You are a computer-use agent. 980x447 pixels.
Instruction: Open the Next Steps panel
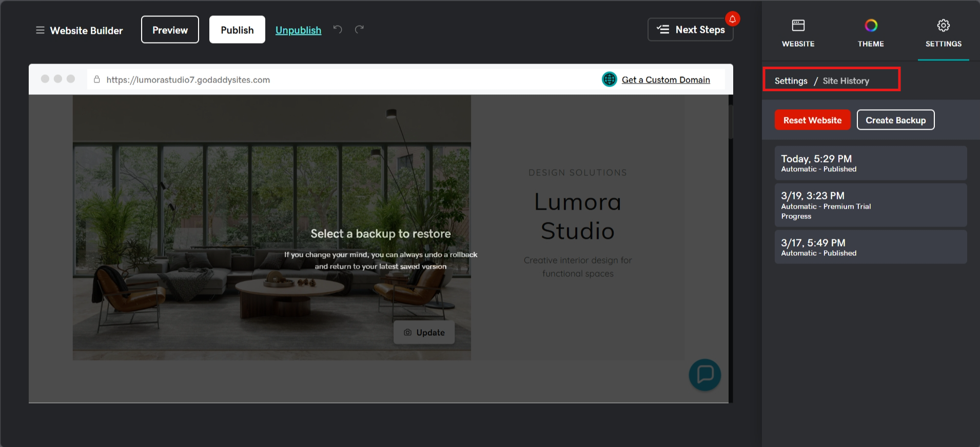pos(691,29)
